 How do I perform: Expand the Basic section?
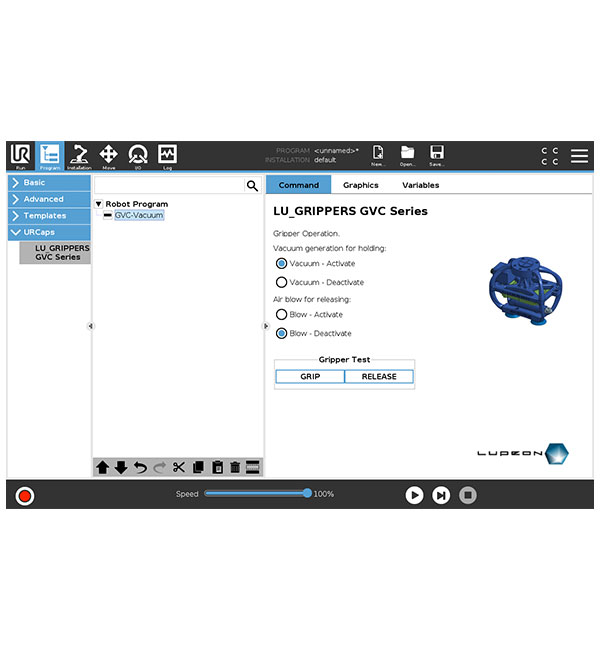click(x=48, y=183)
